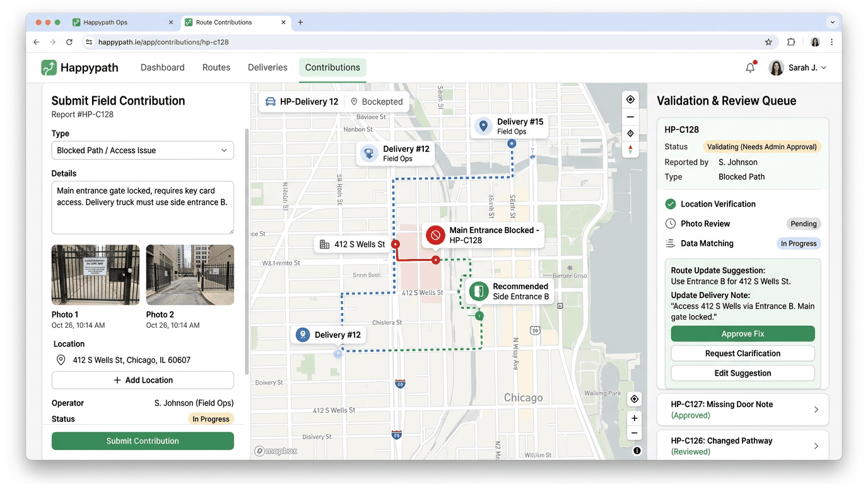The height and width of the screenshot is (484, 868).
Task: Click the lower map recenter icon
Action: (635, 399)
